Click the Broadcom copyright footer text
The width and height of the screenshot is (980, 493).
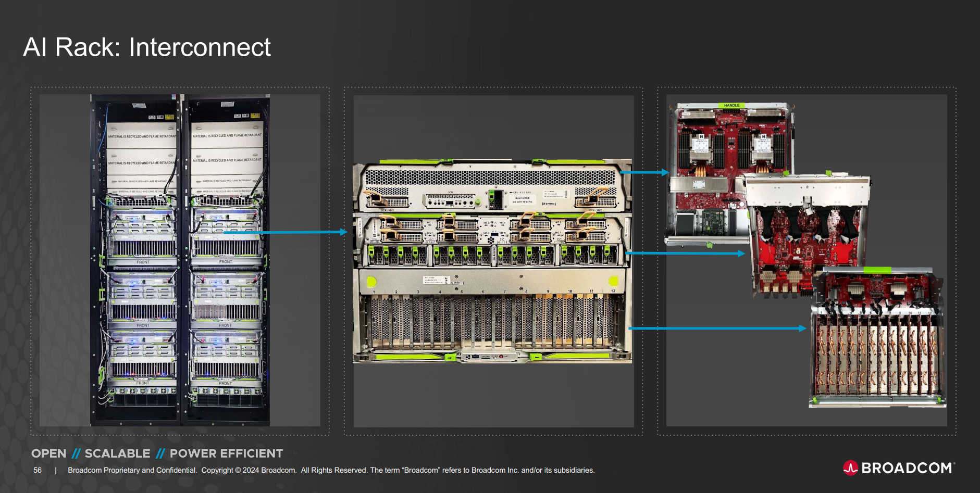(x=331, y=470)
